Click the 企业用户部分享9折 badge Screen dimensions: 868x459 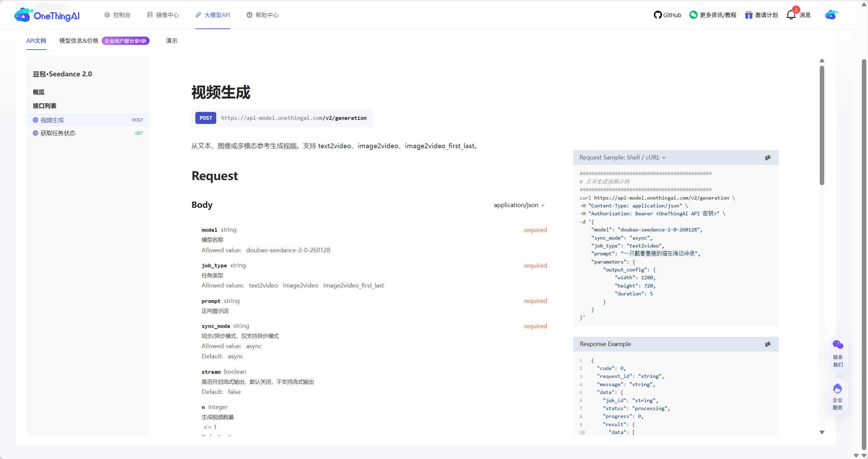(x=126, y=41)
